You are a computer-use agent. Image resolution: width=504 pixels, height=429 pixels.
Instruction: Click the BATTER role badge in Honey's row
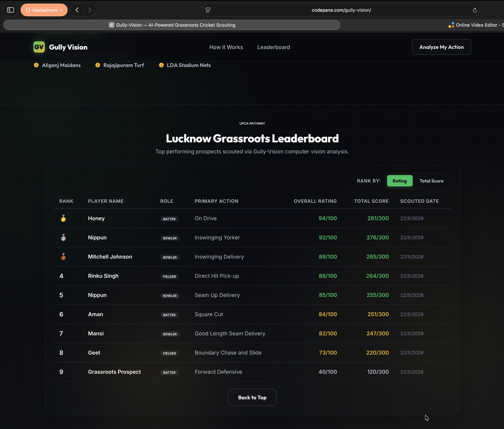pyautogui.click(x=169, y=219)
